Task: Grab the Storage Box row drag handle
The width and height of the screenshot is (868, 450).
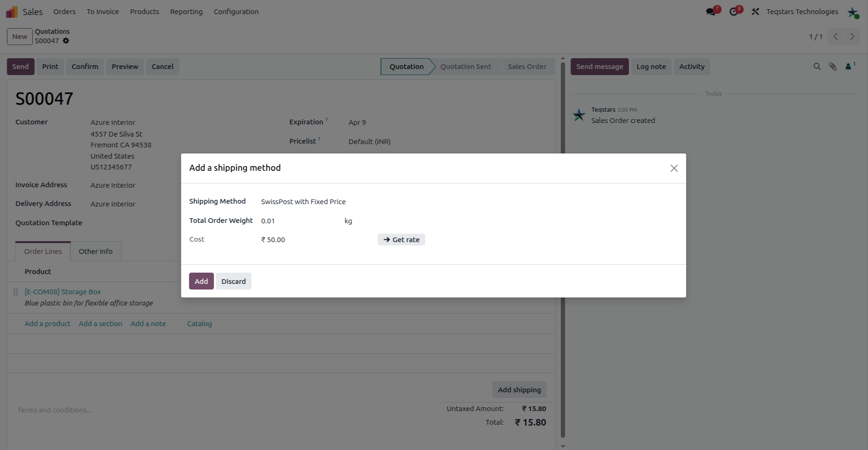Action: 16,292
